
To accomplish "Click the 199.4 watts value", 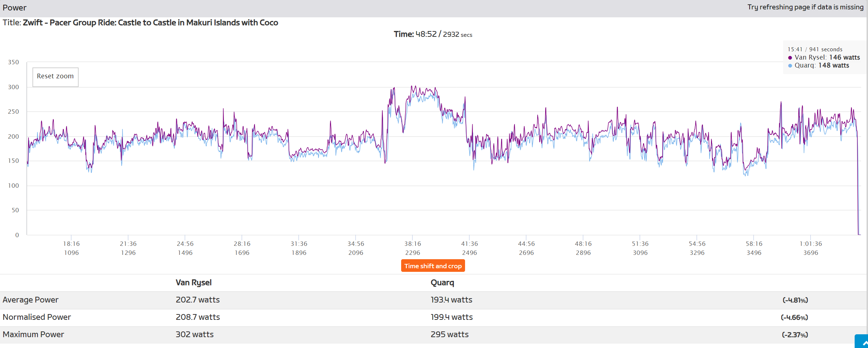I will (x=452, y=317).
